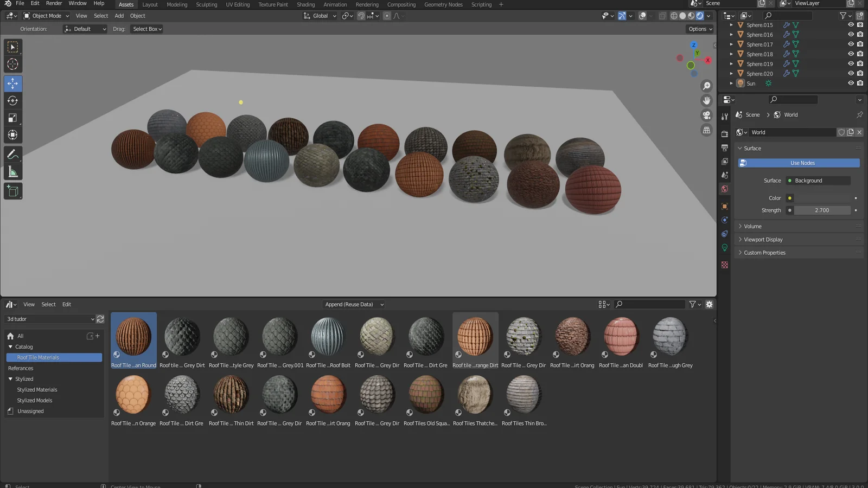
Task: Disable Sphere.019 in renders via camera icon
Action: [x=860, y=63]
